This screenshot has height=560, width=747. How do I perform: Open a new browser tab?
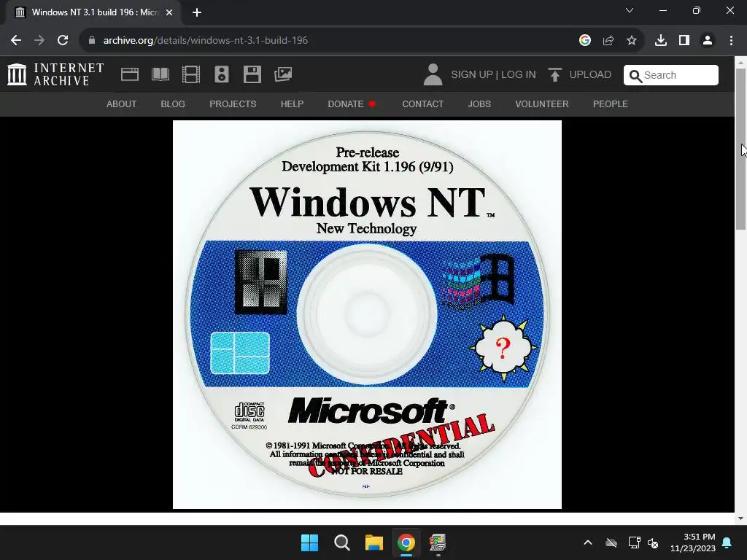click(x=197, y=12)
